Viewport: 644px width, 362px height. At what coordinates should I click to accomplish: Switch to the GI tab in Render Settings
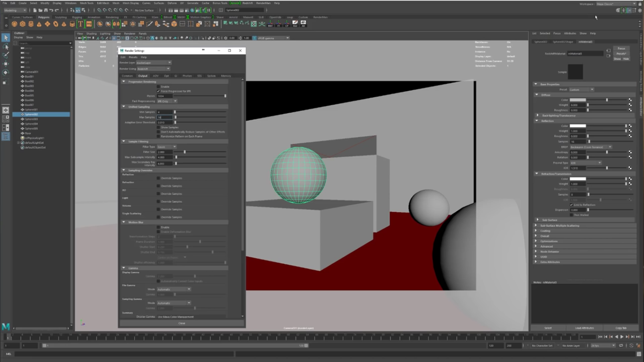[176, 76]
